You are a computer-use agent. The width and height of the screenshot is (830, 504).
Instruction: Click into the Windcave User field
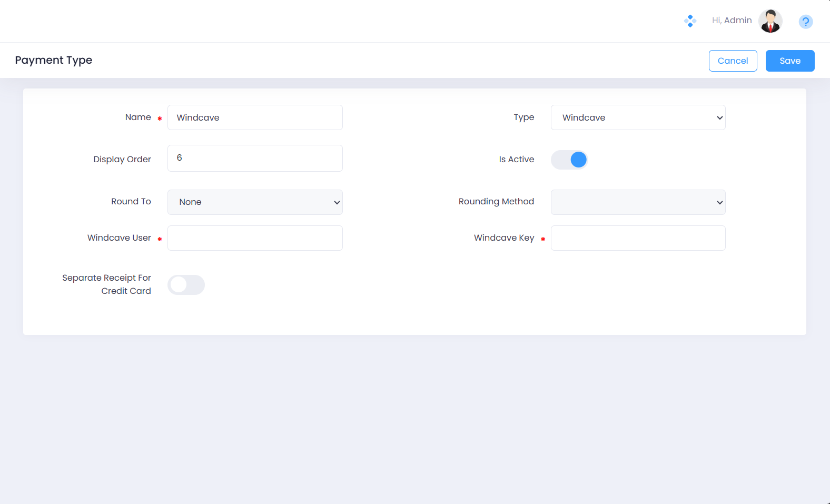point(255,238)
